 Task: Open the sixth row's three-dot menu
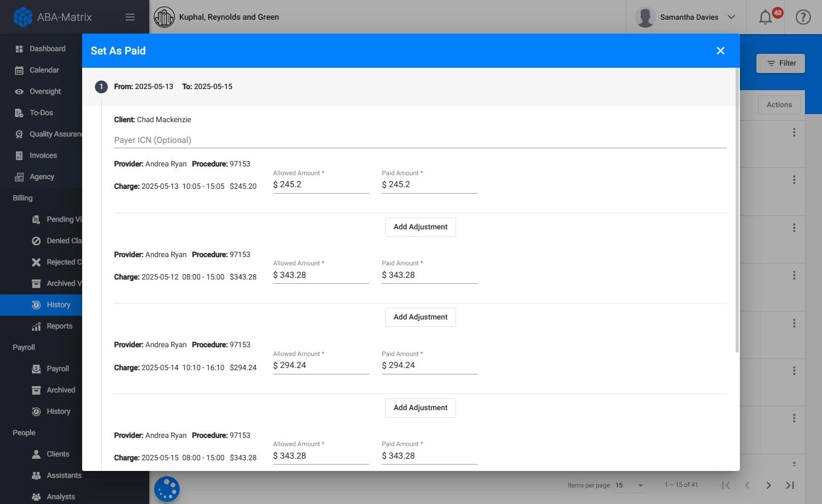point(794,371)
